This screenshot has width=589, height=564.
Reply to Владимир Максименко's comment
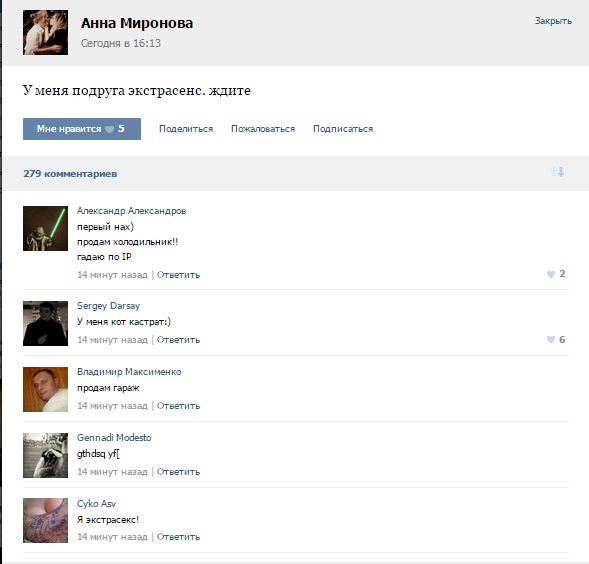point(178,406)
